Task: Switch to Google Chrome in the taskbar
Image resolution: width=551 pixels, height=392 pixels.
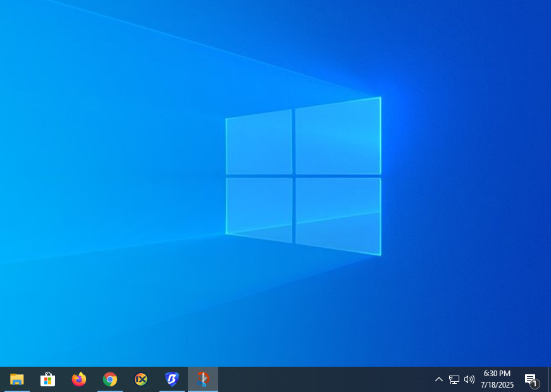Action: 110,379
